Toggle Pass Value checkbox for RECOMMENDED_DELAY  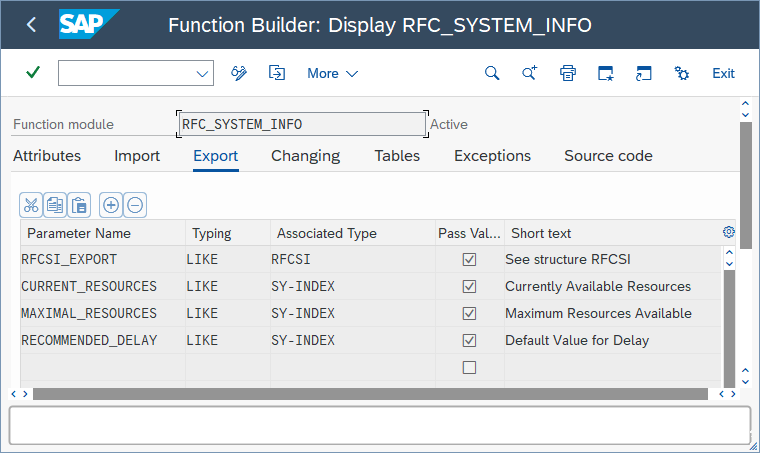469,341
